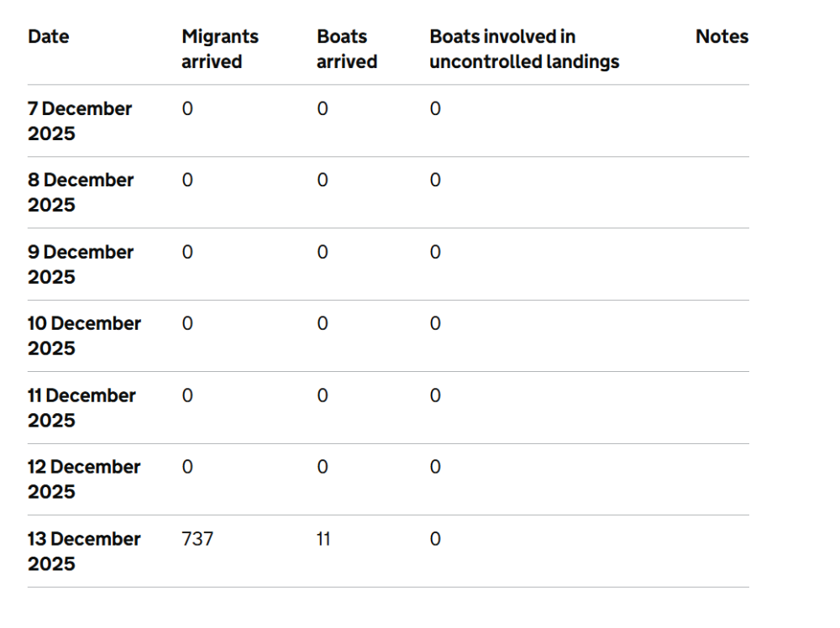Select the 7 December 2025 row heading
840x628 pixels.
(x=80, y=121)
